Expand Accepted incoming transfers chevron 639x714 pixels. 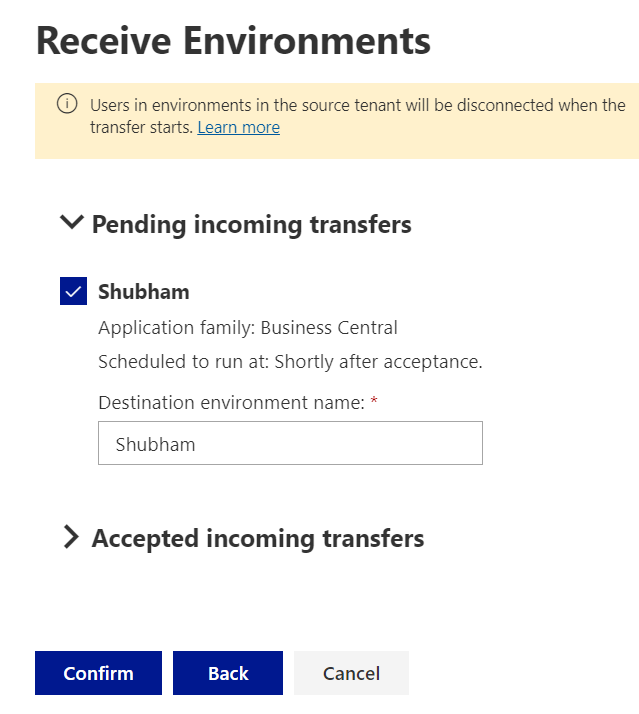[71, 537]
